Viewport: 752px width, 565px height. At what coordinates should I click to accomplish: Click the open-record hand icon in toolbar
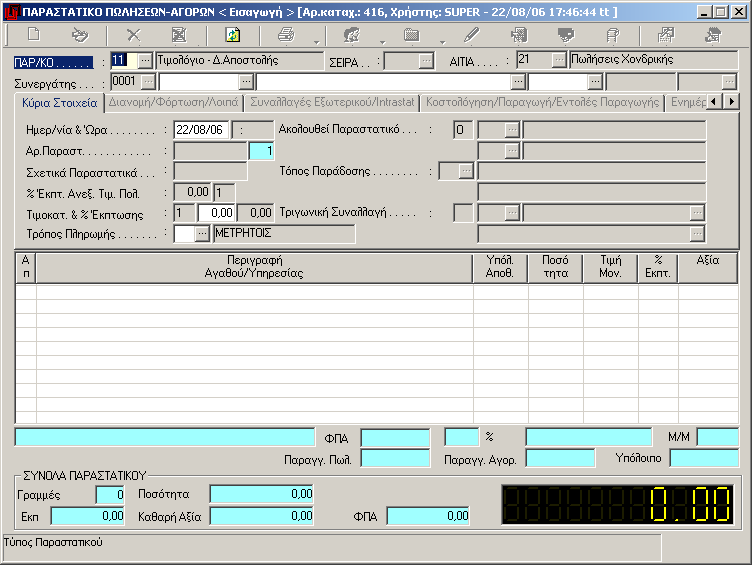(80, 35)
